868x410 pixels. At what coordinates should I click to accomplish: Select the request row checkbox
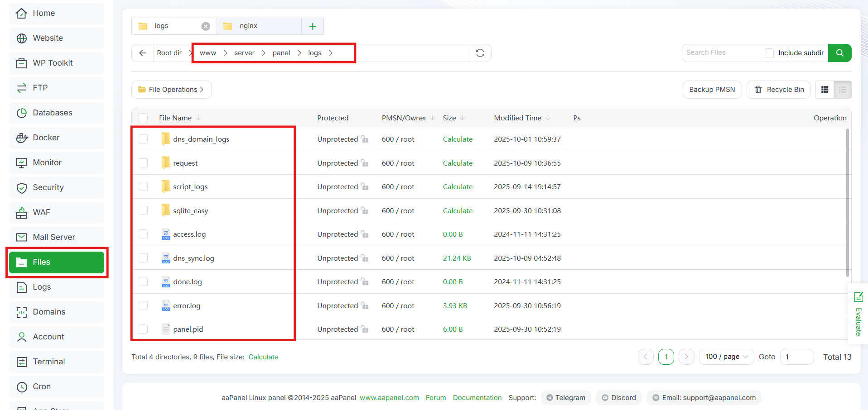(143, 163)
